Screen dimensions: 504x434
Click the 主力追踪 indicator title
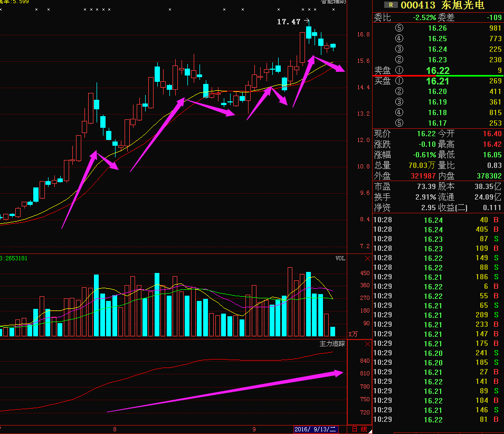tap(332, 343)
